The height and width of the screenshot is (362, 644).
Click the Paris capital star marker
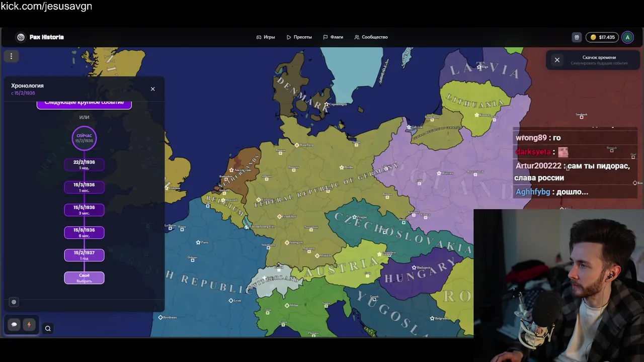tap(198, 242)
